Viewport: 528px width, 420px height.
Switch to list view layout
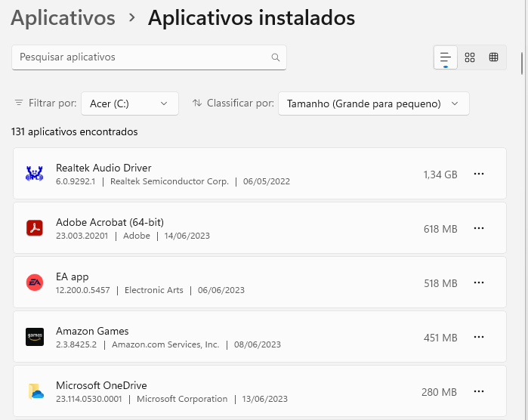[x=446, y=57]
